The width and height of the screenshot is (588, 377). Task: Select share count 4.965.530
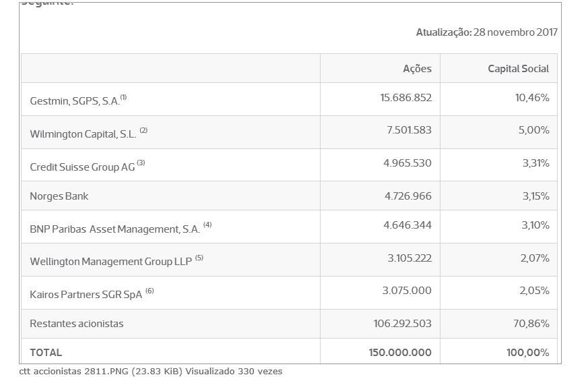tap(407, 163)
